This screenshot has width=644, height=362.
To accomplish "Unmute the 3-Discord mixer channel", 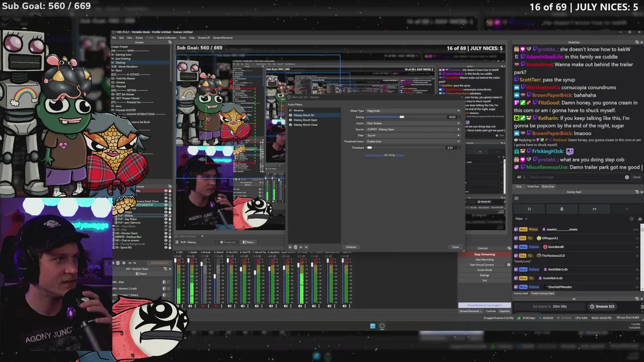I will [216, 306].
